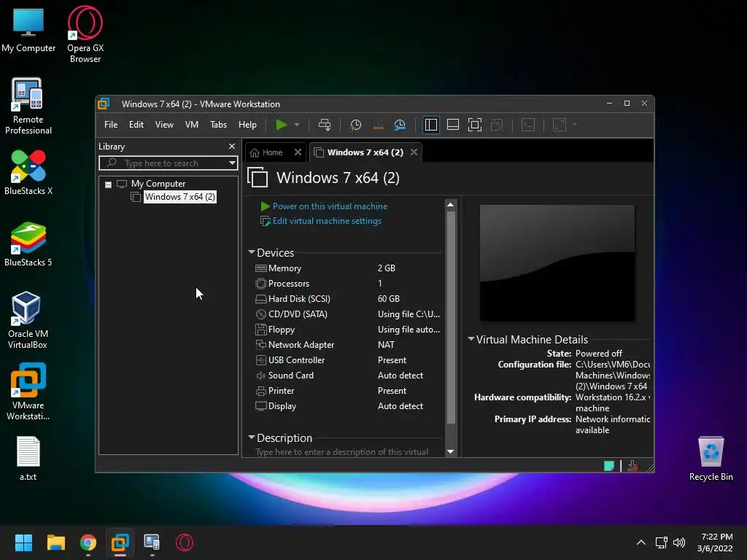Open the Edit menu
Image resolution: width=747 pixels, height=560 pixels.
coord(136,125)
